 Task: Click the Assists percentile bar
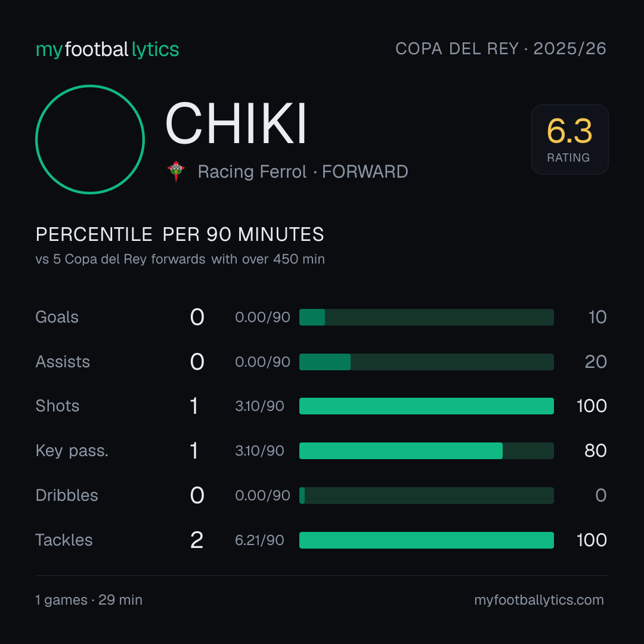(426, 362)
